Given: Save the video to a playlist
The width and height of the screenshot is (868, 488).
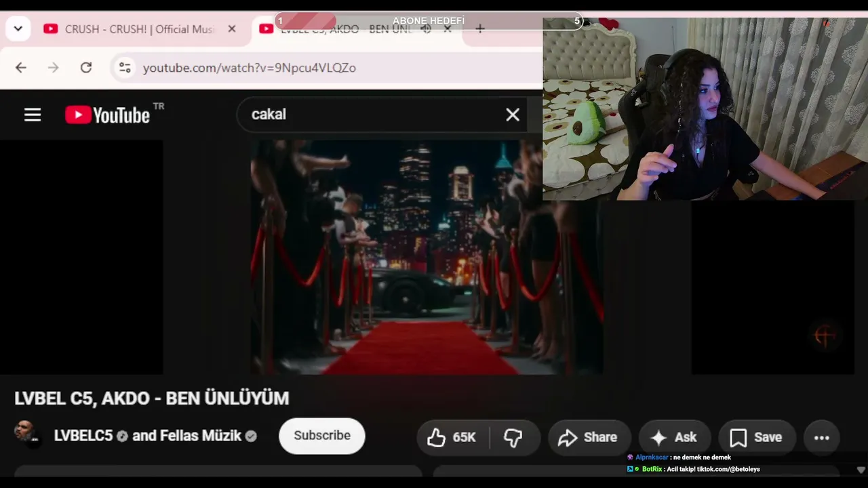Looking at the screenshot, I should click(756, 437).
